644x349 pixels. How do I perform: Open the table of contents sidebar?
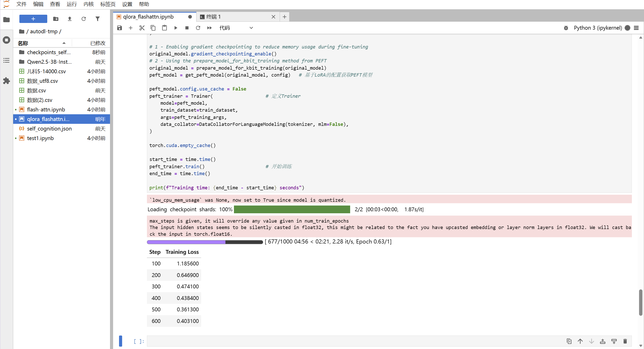pyautogui.click(x=6, y=60)
